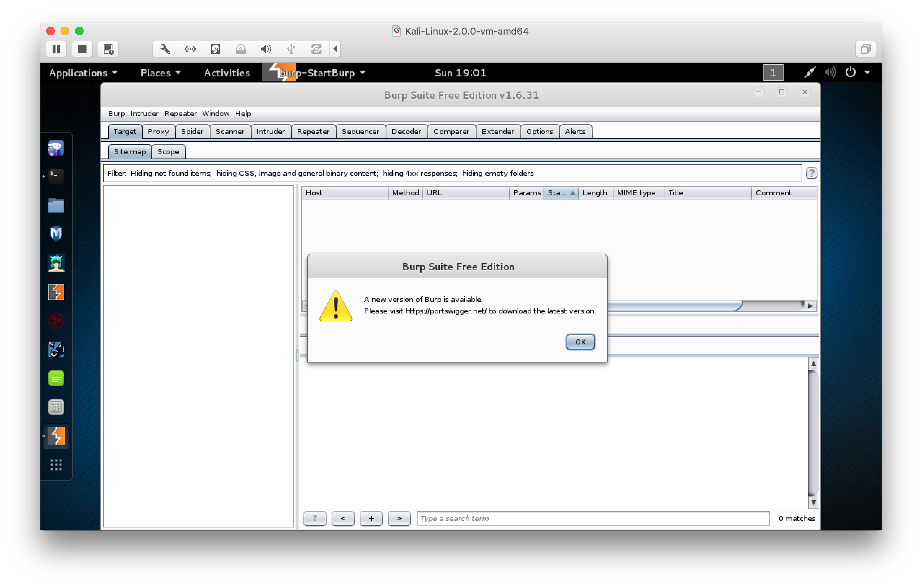The width and height of the screenshot is (922, 588).
Task: Click the filter help question-mark icon
Action: click(x=811, y=173)
